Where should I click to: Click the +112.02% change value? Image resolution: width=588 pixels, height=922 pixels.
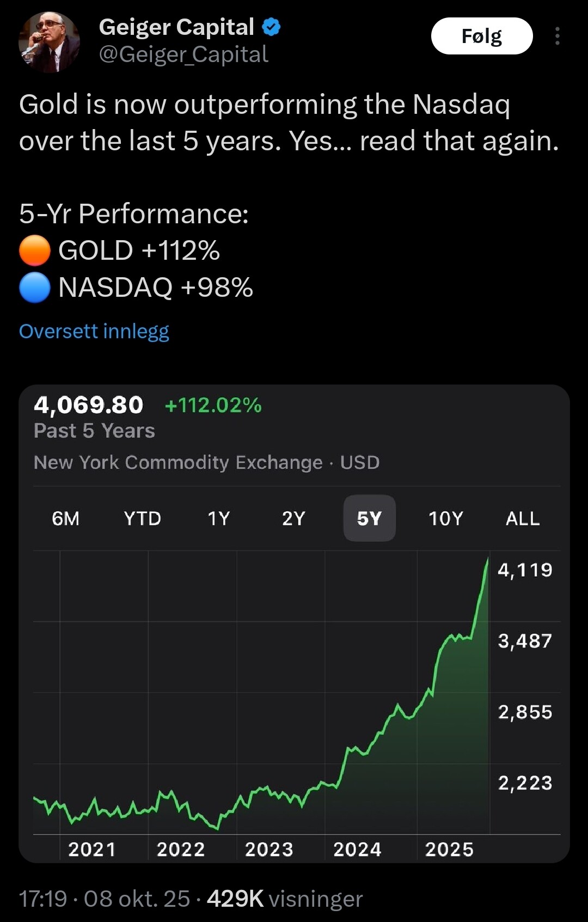(x=213, y=405)
